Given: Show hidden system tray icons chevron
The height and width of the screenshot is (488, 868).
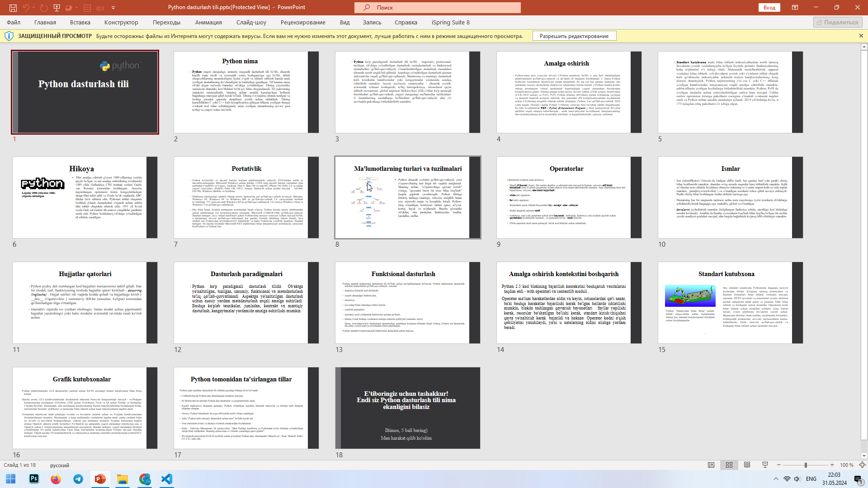Looking at the screenshot, I should click(x=776, y=479).
